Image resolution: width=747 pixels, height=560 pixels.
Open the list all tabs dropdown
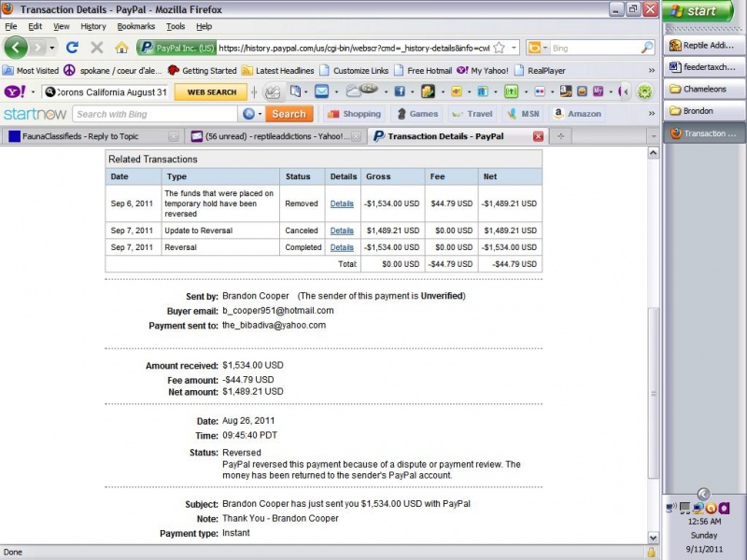coord(653,136)
